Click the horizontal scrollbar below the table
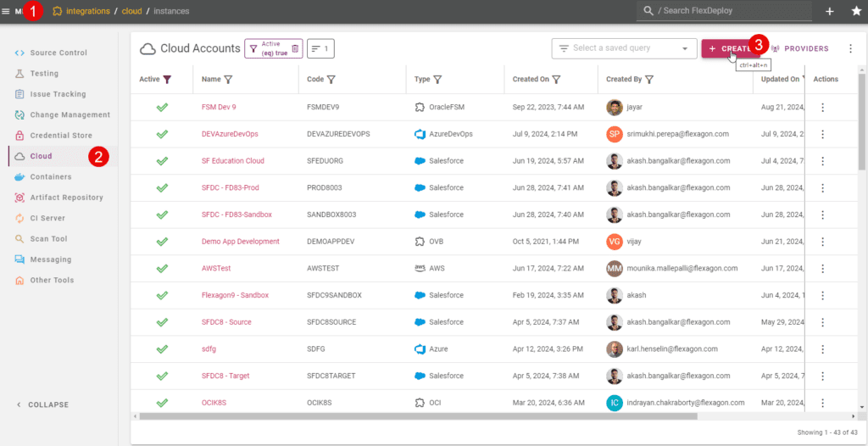The height and width of the screenshot is (446, 868). click(419, 415)
